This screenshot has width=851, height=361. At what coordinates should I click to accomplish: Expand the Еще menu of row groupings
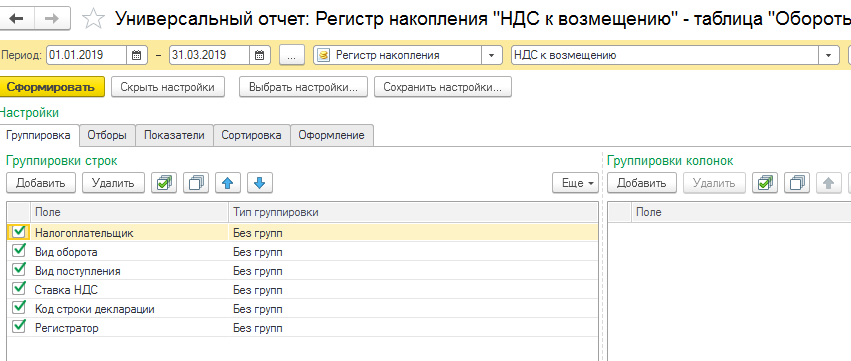point(575,183)
